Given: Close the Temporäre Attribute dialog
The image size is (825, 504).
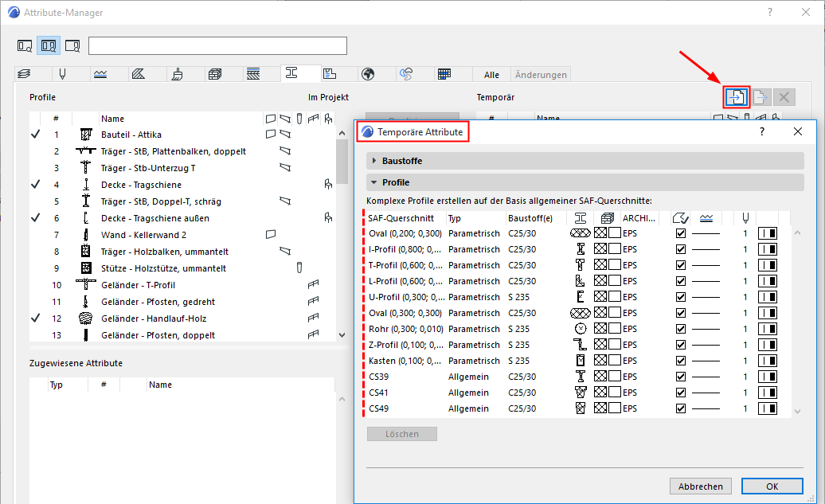Looking at the screenshot, I should coord(798,131).
